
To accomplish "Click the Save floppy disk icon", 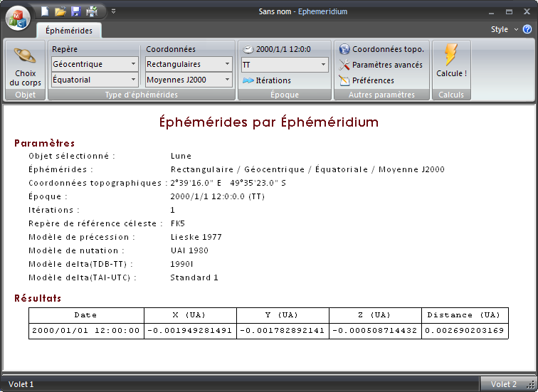I will (x=75, y=11).
